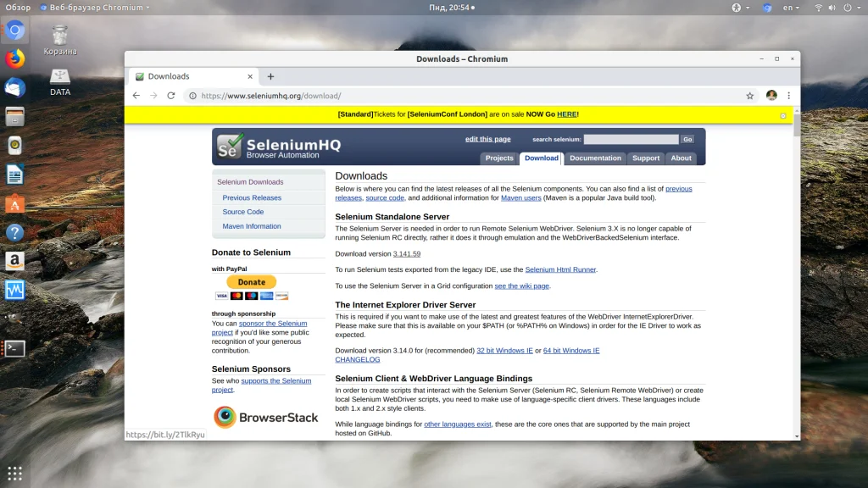Screen dimensions: 868x488
Task: Download 64 bit Windows IE driver
Action: [571, 351]
